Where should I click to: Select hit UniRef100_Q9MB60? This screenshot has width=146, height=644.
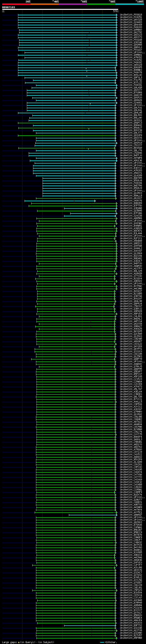point(131,30)
